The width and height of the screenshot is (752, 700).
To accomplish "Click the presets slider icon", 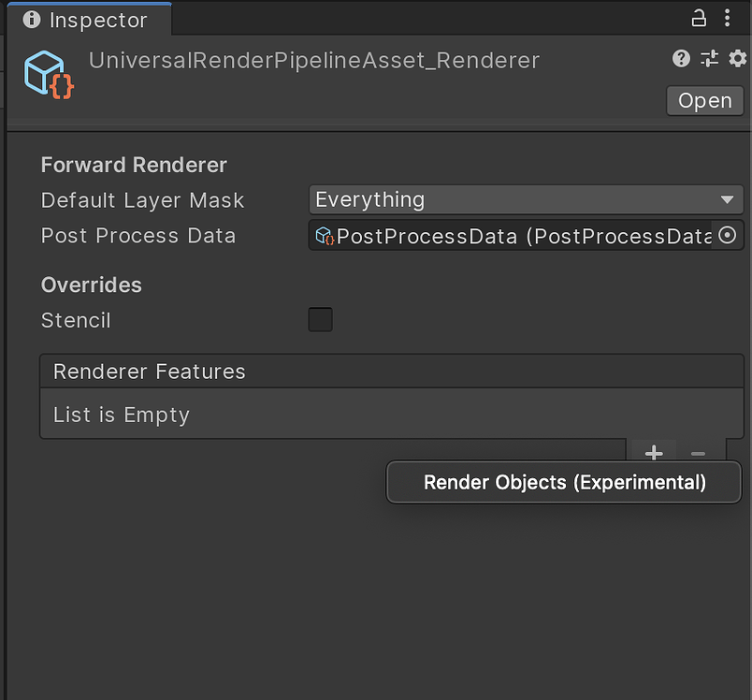I will click(x=709, y=59).
